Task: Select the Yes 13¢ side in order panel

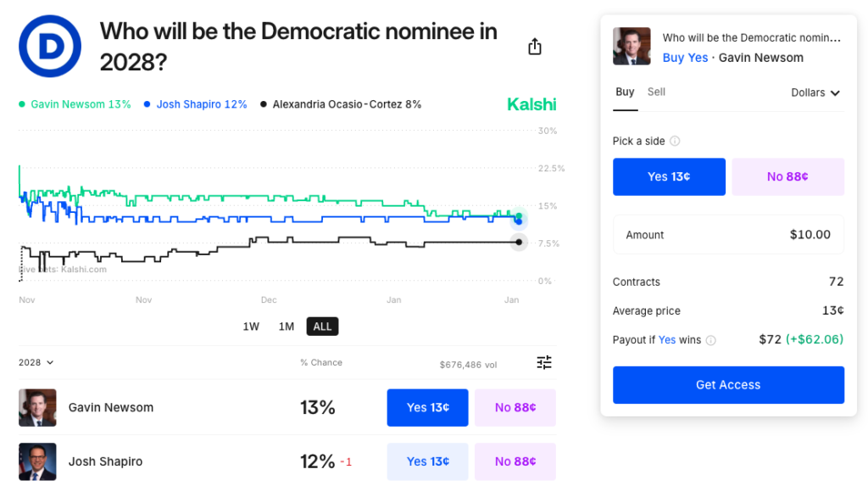Action: pos(669,176)
